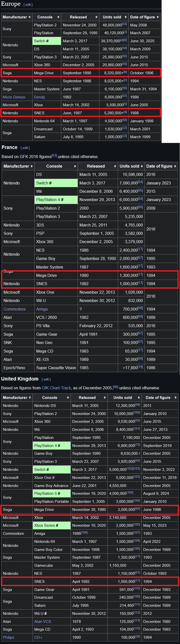
Task: Select the Neo Geo console cell
Action: tap(56, 343)
